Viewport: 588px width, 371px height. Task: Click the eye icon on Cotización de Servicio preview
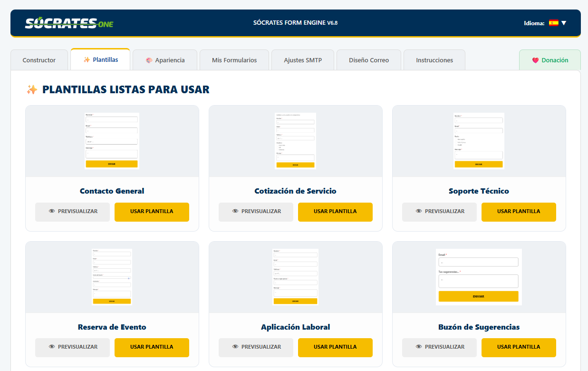236,212
